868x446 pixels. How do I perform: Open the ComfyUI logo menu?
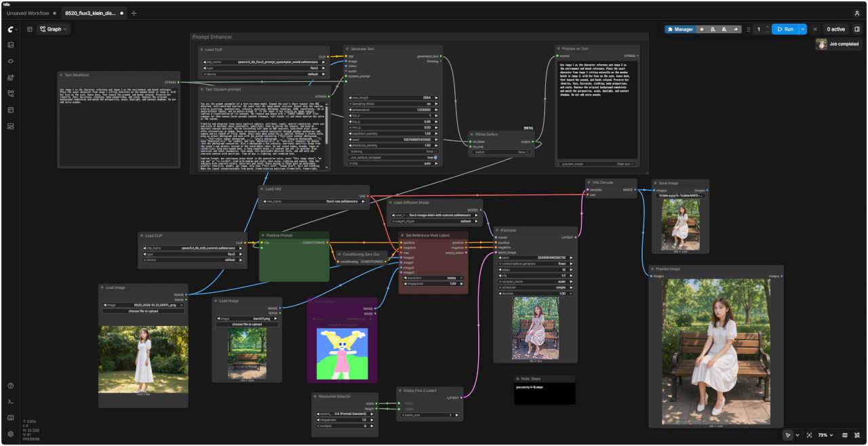[12, 29]
